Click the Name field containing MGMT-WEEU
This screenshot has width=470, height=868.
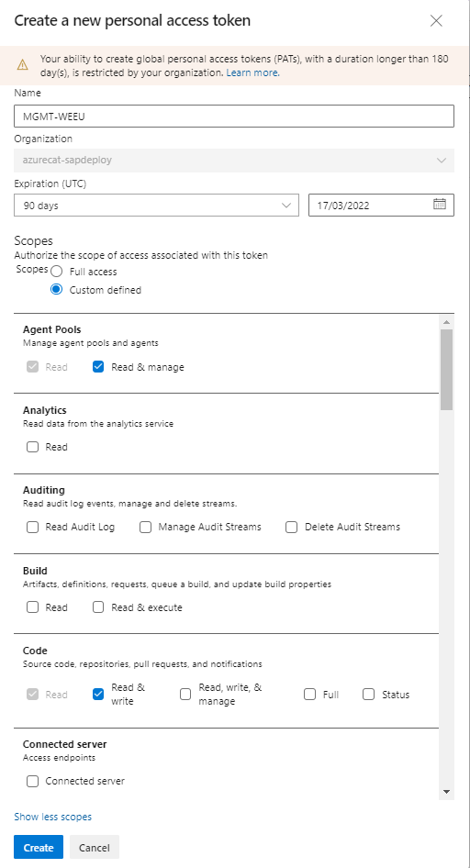[x=234, y=117]
